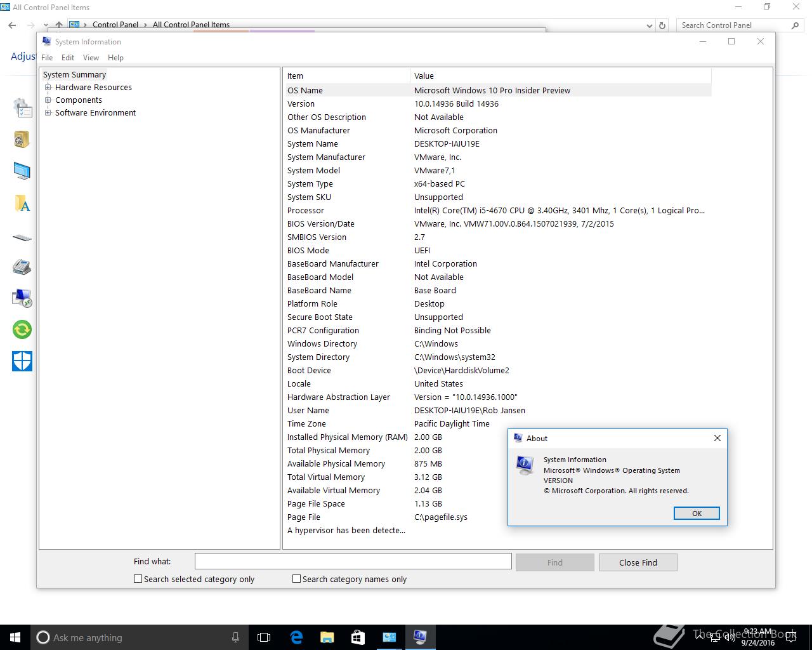Image resolution: width=812 pixels, height=650 pixels.
Task: Open the File menu
Action: pos(47,58)
